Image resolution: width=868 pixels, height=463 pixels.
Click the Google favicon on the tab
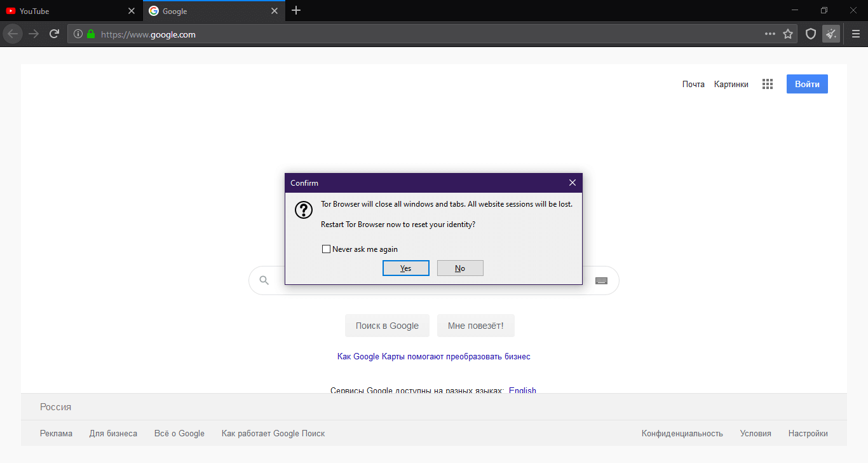click(x=154, y=11)
